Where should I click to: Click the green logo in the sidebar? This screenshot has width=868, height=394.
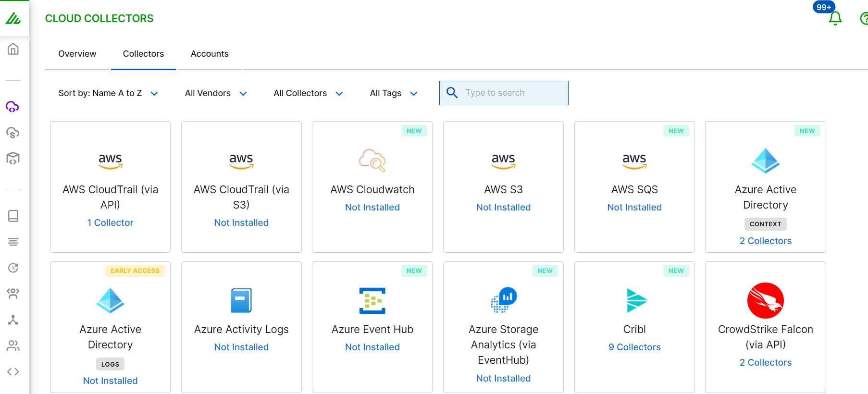[13, 19]
